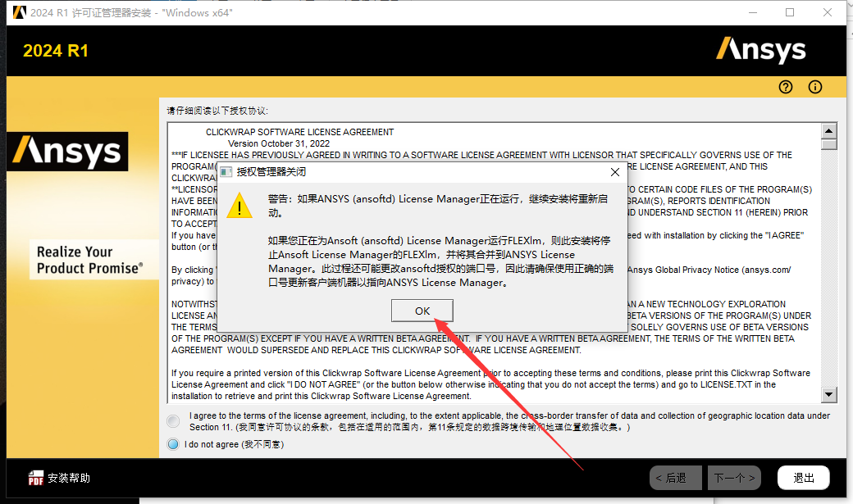Click the scrollbar up arrow of license text
Screen dimensions: 853x504
point(829,130)
